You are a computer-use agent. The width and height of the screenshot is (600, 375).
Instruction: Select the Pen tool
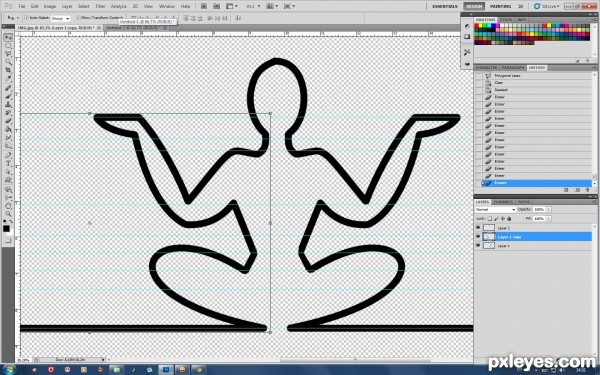tap(8, 155)
